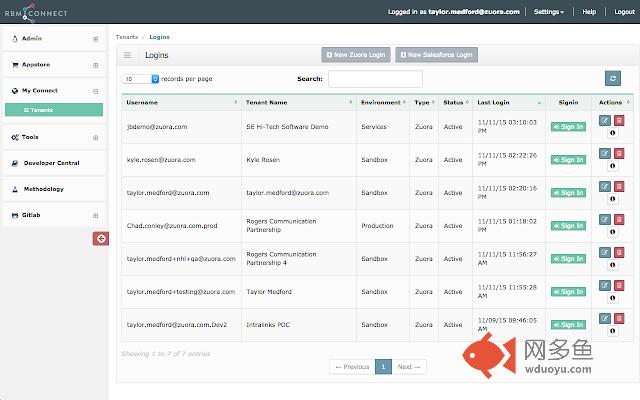
Task: Click the Next pagination button
Action: coord(409,367)
